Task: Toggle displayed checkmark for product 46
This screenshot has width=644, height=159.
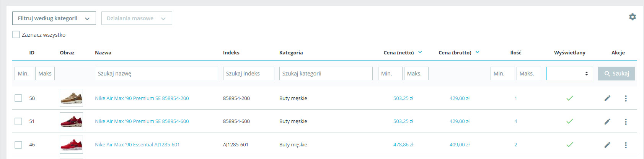Action: click(570, 144)
